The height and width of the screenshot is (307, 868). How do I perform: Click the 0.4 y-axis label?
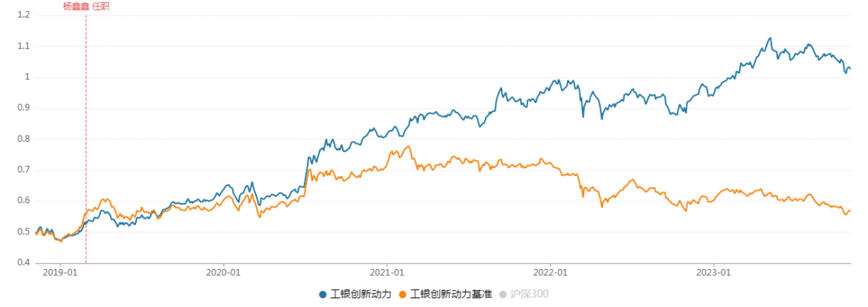(24, 262)
